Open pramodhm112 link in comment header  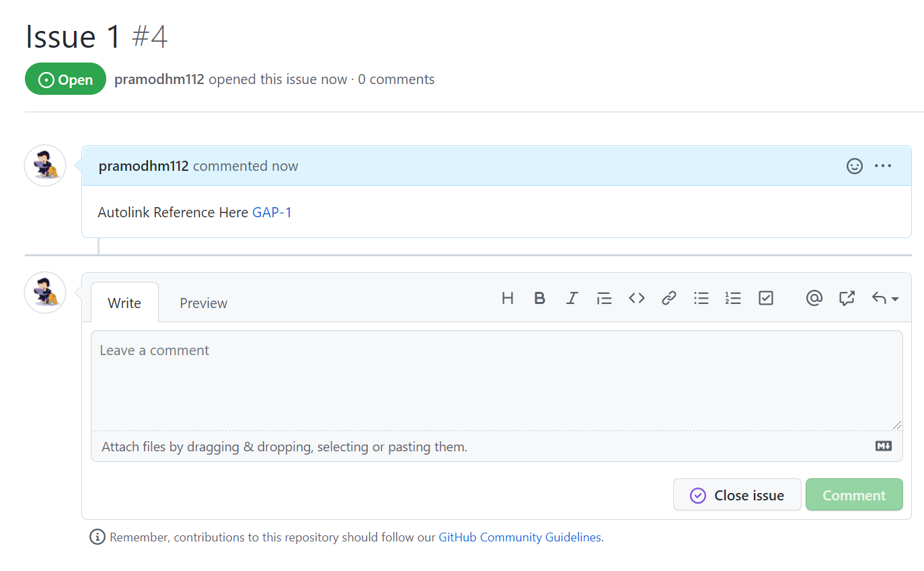(x=144, y=166)
